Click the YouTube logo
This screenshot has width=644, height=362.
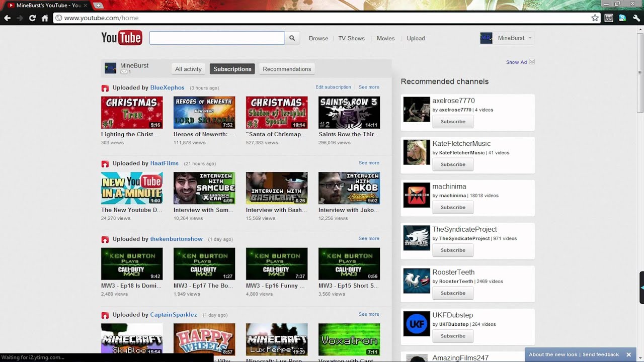[x=122, y=38]
